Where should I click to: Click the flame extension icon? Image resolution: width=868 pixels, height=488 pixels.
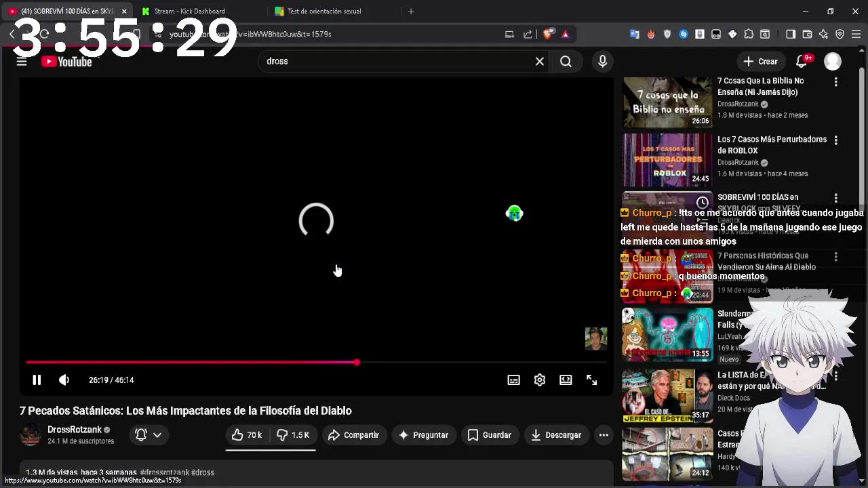coord(651,34)
